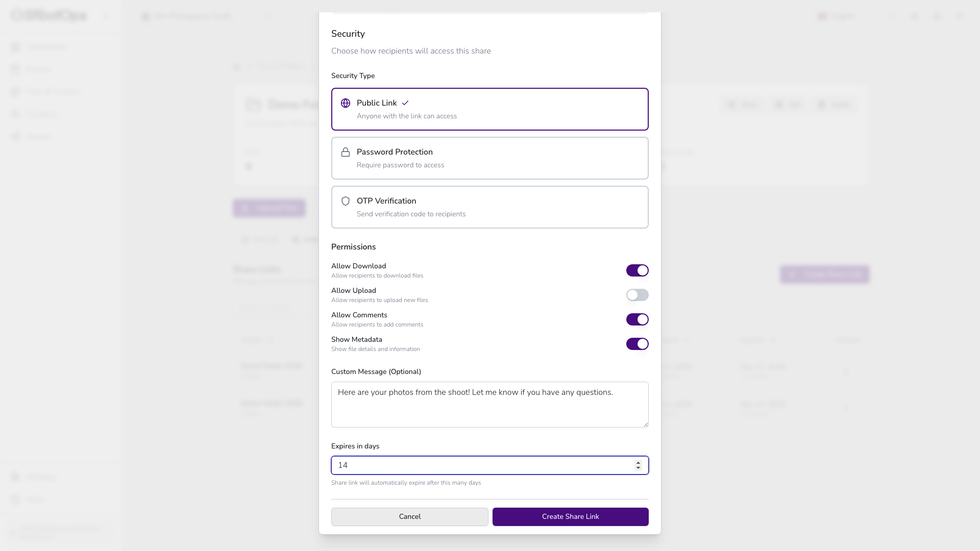Turn off the Allow Comments toggle

click(x=637, y=319)
